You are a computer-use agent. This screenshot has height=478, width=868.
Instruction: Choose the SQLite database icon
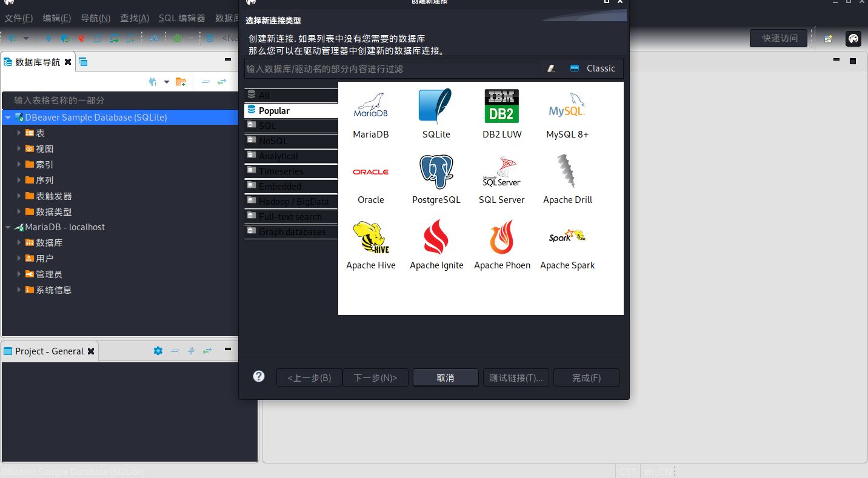[436, 112]
